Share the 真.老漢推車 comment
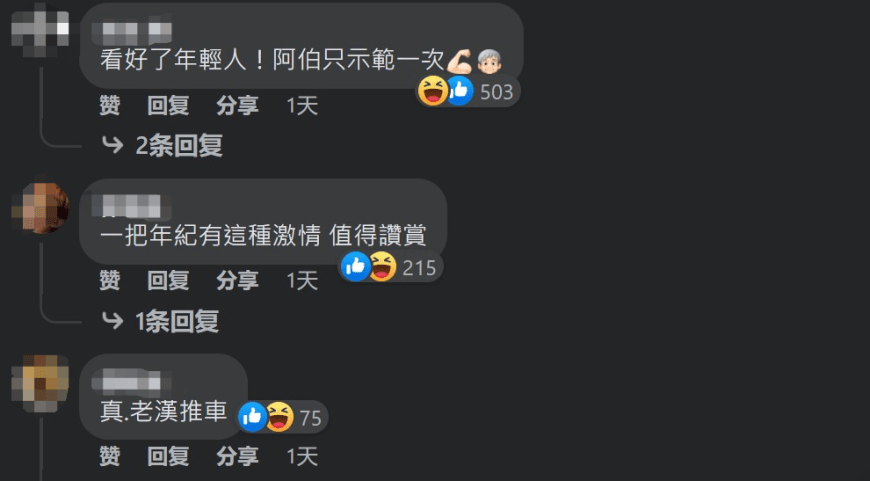Screen dimensions: 870x481 click(x=237, y=457)
